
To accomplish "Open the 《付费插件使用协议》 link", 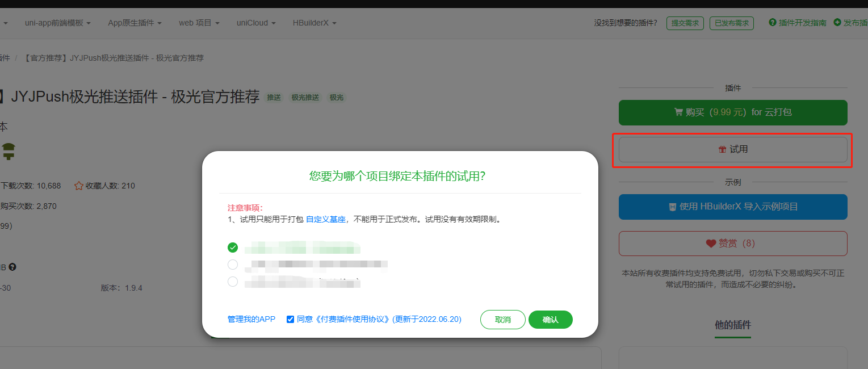I will (x=351, y=320).
